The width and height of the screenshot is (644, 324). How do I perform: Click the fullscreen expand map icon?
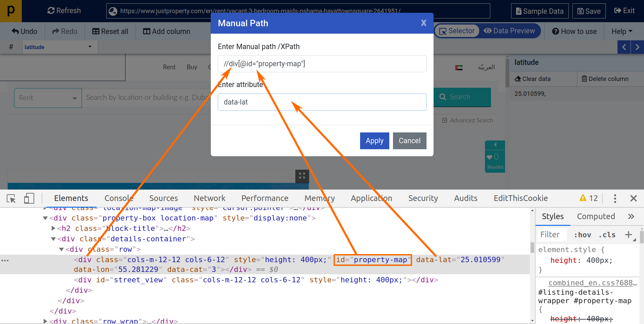(302, 176)
